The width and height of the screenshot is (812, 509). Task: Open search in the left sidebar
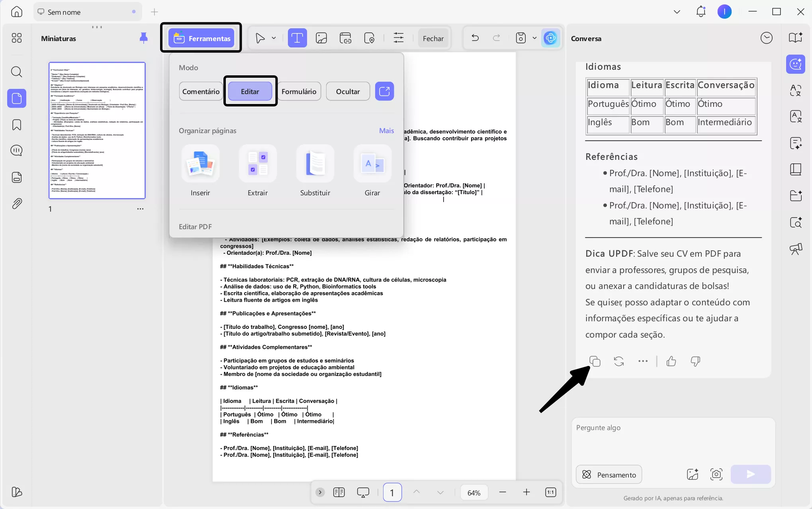pos(17,72)
